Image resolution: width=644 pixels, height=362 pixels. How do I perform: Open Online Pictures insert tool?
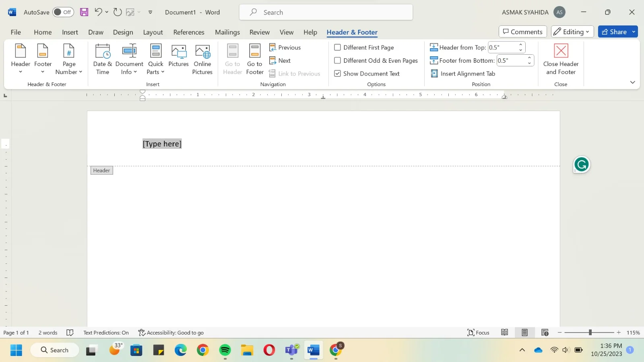(x=202, y=59)
